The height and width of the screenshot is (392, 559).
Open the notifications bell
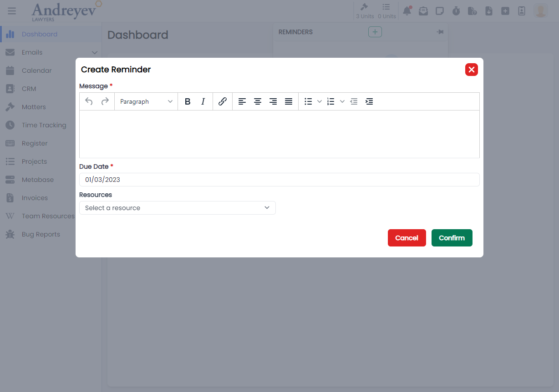(407, 11)
